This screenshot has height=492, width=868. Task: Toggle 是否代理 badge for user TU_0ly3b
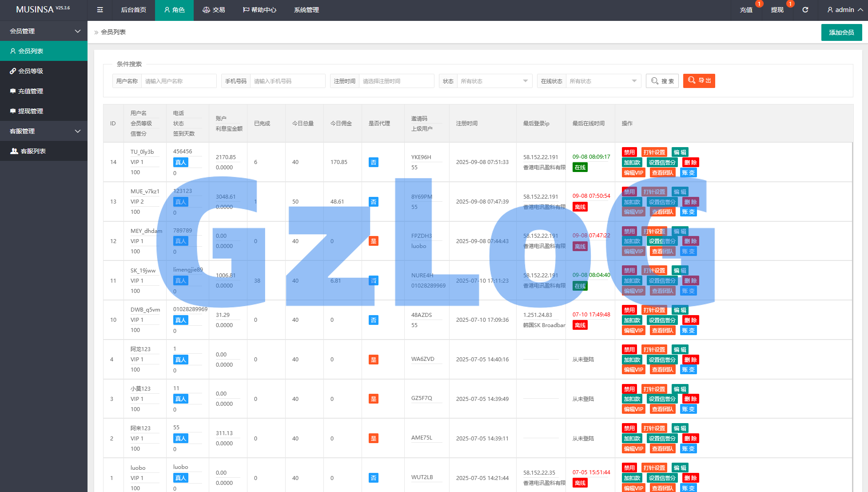[x=374, y=162]
